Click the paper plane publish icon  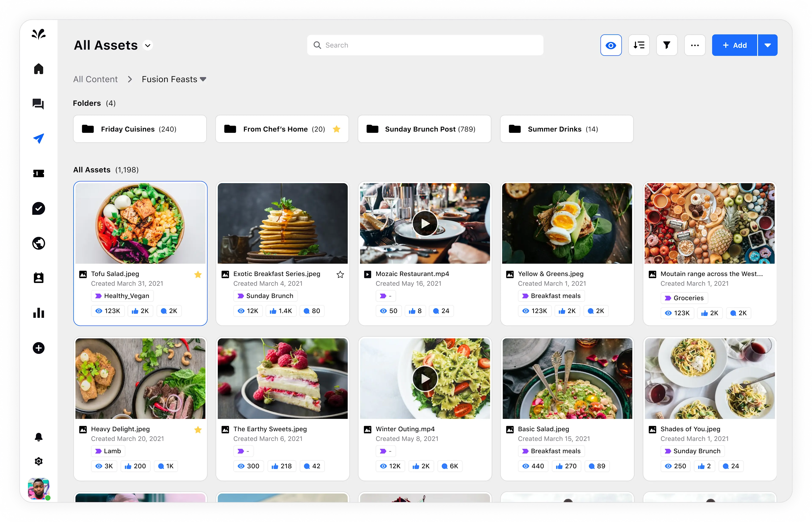point(39,138)
